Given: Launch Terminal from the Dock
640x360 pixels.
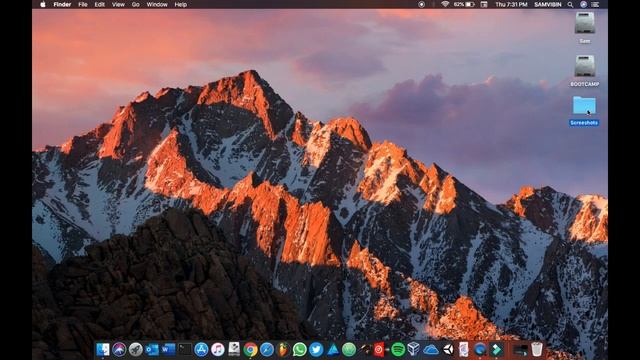Looking at the screenshot, I should click(184, 349).
